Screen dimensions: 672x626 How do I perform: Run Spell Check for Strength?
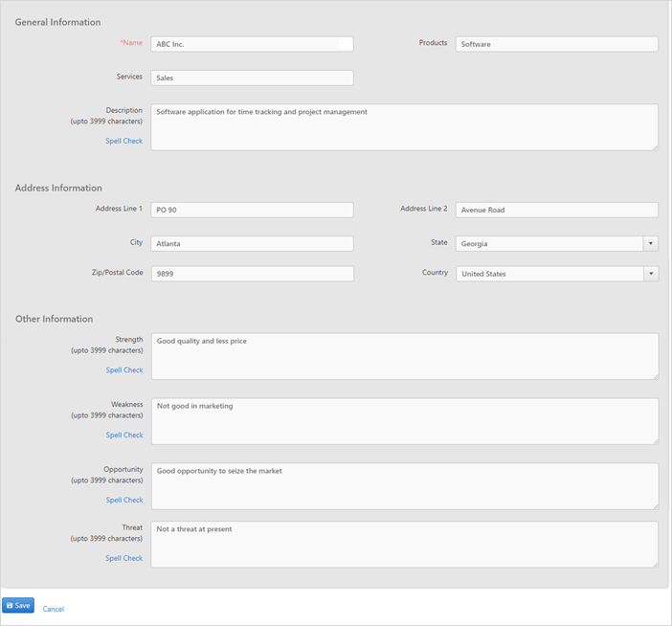click(x=124, y=369)
